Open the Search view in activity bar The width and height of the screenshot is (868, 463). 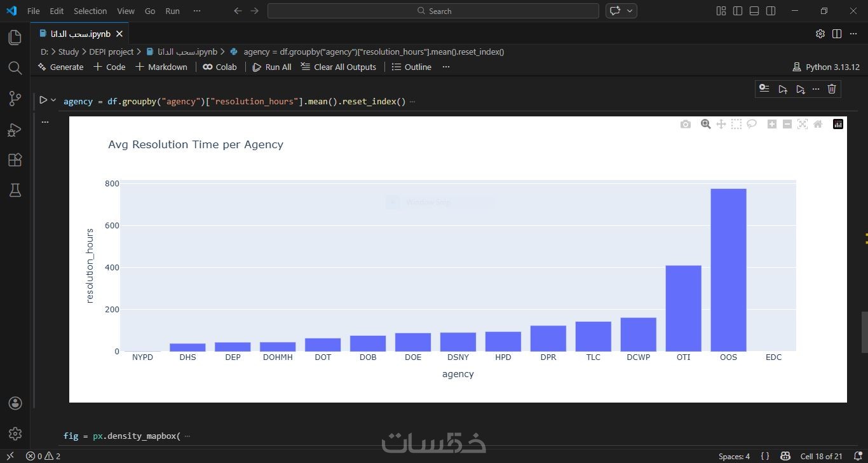(15, 68)
